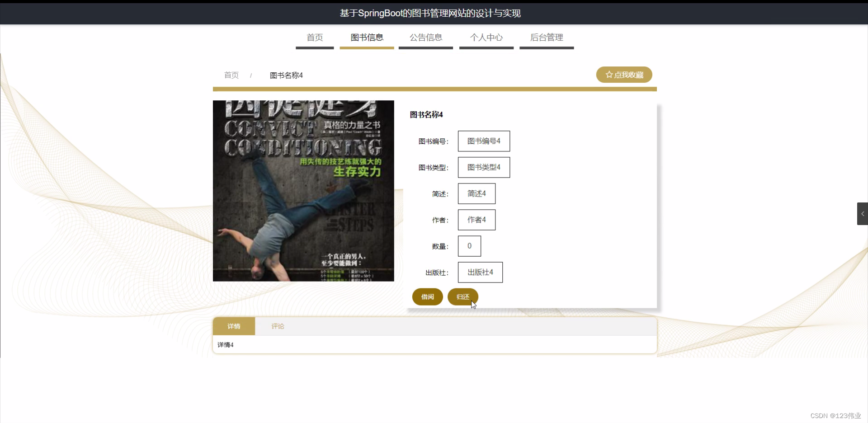Click inside the 数量 quantity field showing 0
The height and width of the screenshot is (423, 868).
coord(469,246)
